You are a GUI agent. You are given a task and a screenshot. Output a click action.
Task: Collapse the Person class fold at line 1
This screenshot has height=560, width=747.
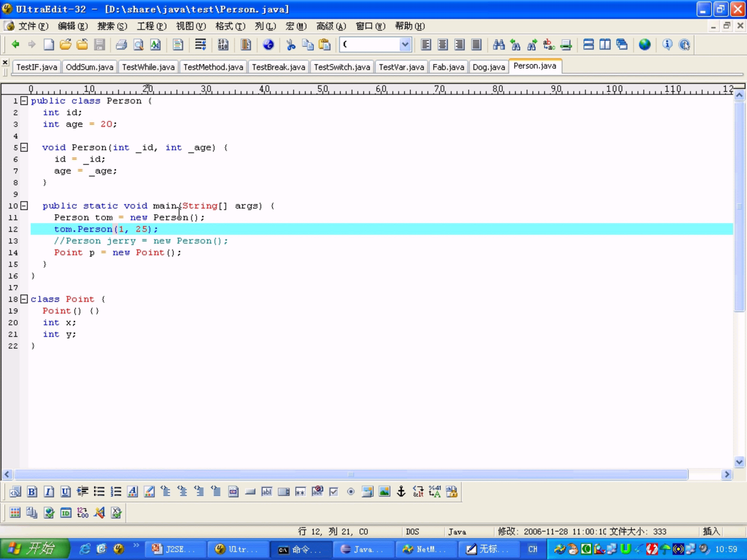tap(24, 101)
